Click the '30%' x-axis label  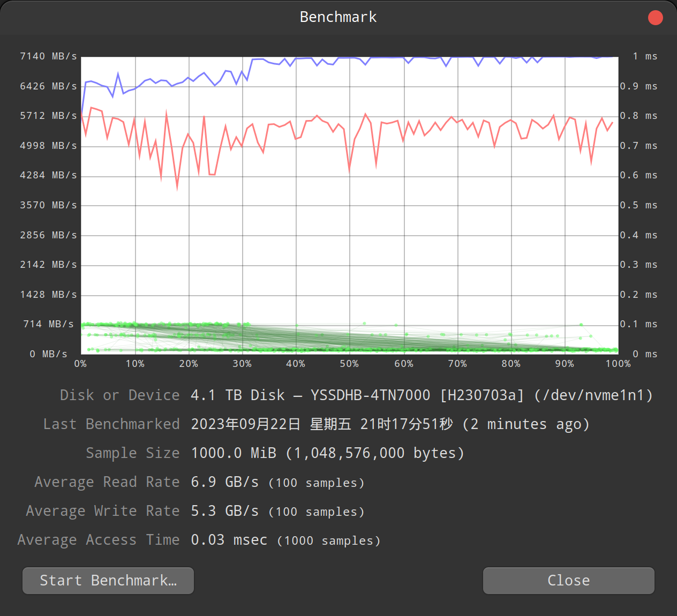[242, 364]
